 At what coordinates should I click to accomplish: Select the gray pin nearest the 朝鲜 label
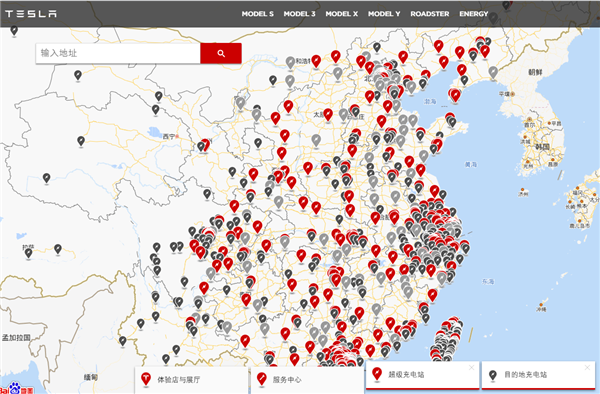493,72
